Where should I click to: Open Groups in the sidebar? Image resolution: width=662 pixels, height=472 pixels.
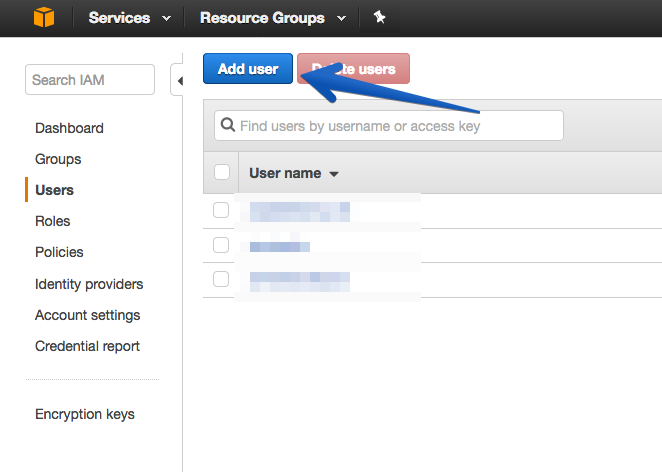point(58,159)
